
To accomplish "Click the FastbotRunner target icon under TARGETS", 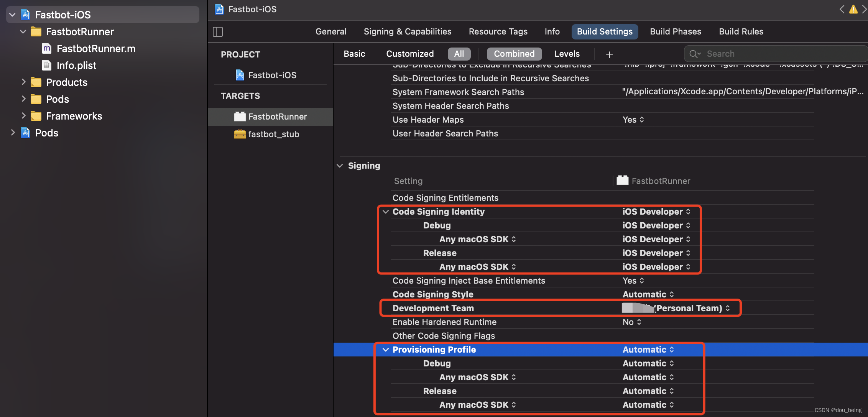I will click(x=240, y=117).
